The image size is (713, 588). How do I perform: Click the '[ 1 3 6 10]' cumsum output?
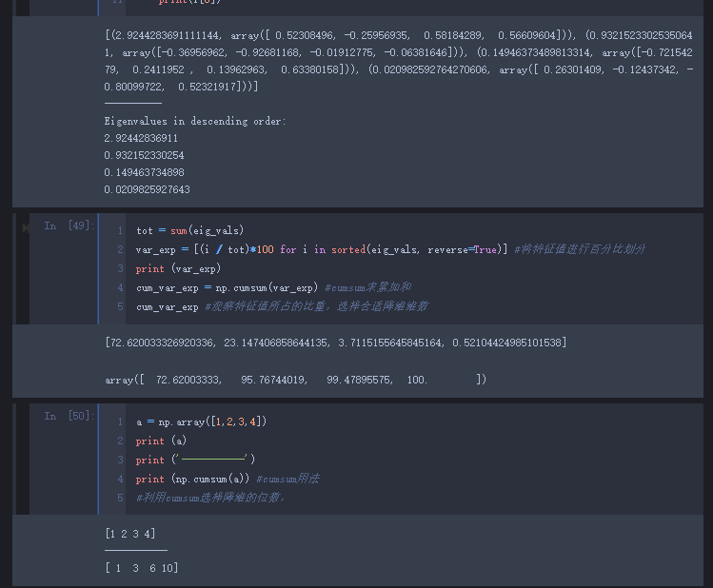pyautogui.click(x=142, y=568)
